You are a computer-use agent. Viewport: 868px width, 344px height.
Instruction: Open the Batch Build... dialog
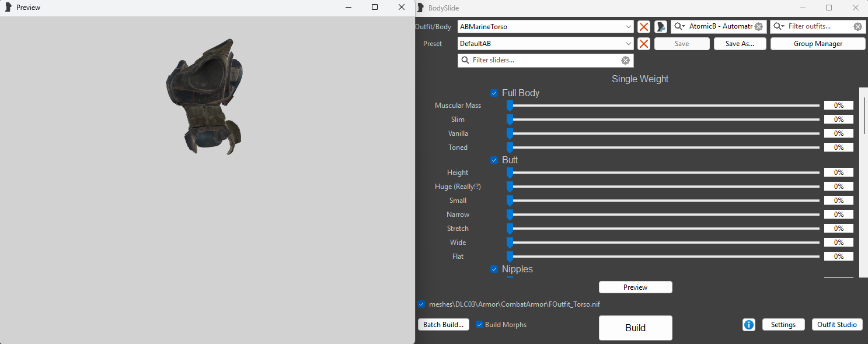pyautogui.click(x=444, y=325)
